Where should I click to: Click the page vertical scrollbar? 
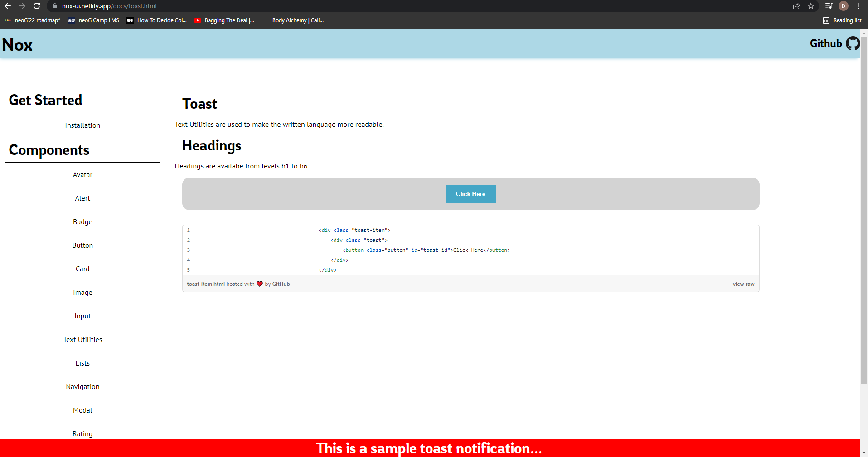(864, 211)
